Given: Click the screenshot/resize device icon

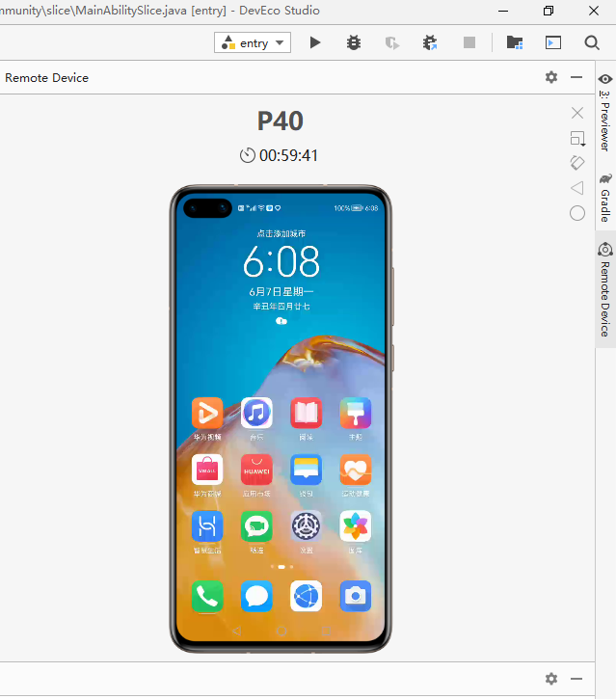Looking at the screenshot, I should 577,138.
